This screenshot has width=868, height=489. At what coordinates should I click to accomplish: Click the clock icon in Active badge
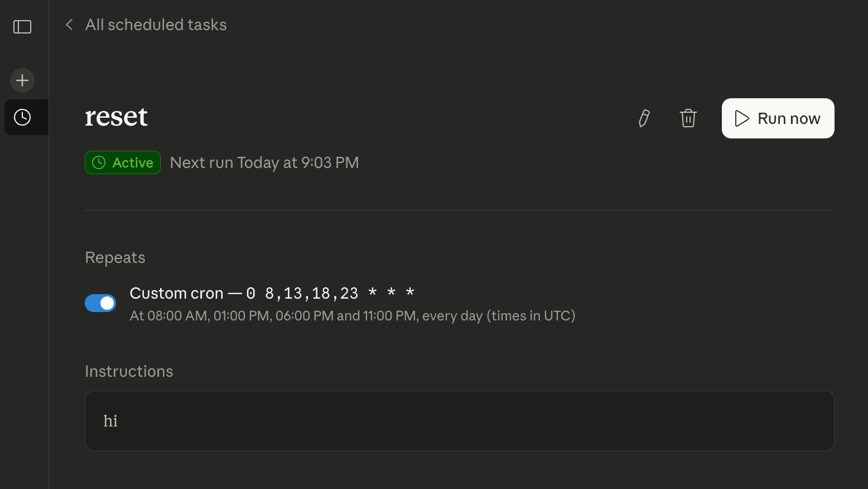click(x=99, y=162)
